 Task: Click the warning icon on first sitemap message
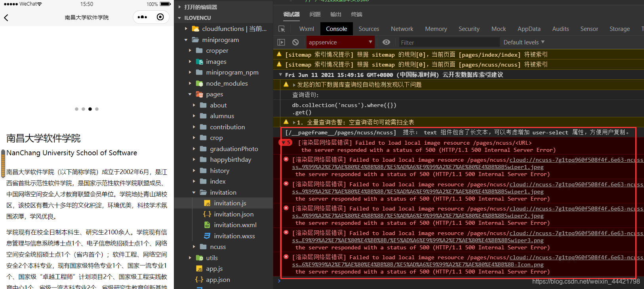pyautogui.click(x=279, y=54)
